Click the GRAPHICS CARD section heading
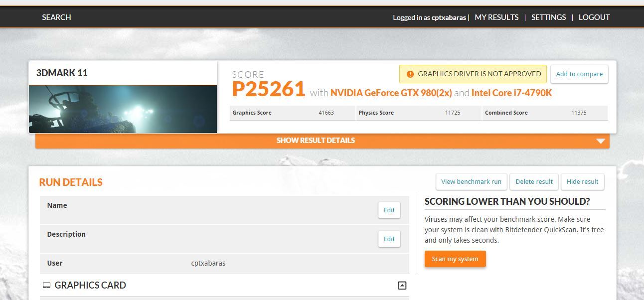The width and height of the screenshot is (644, 300). pos(90,285)
